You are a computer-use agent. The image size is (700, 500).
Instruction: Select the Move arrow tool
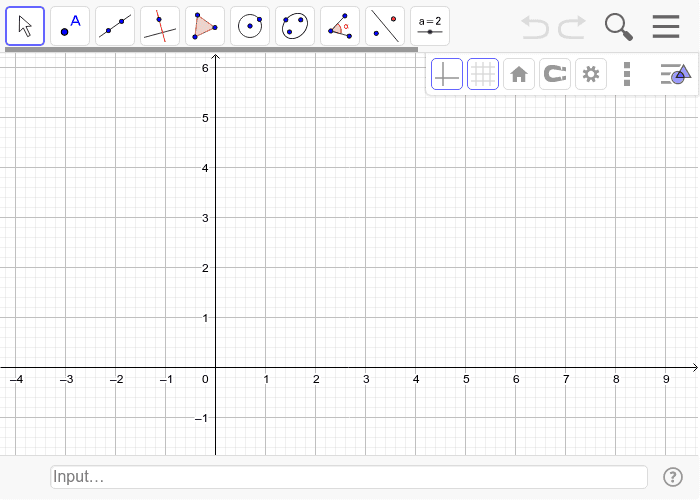25,26
